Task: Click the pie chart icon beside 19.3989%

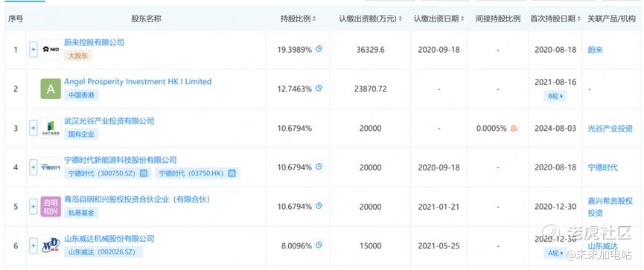Action: 319,49
